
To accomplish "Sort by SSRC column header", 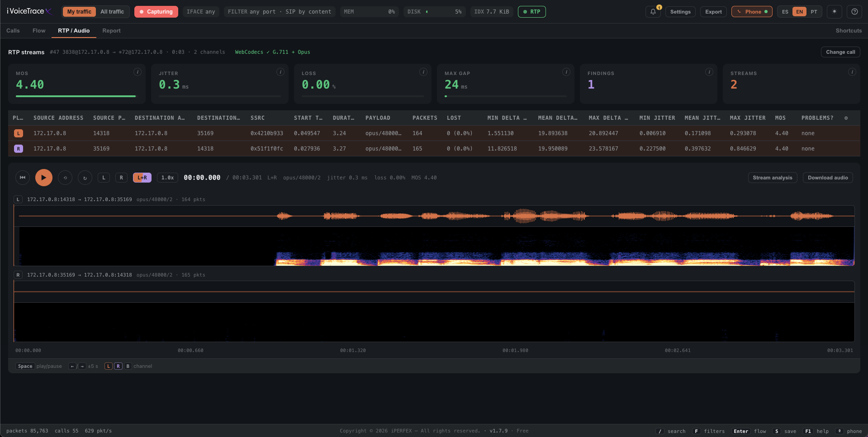I will pos(258,118).
